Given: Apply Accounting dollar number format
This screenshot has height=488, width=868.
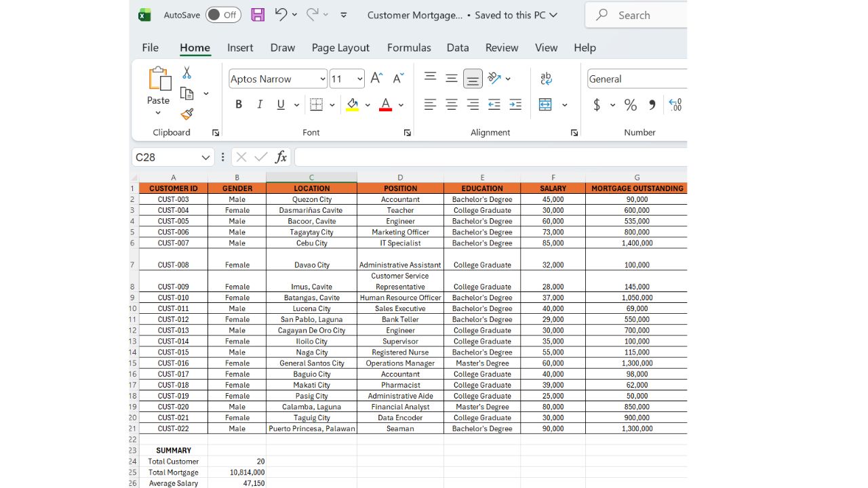Looking at the screenshot, I should pos(597,104).
